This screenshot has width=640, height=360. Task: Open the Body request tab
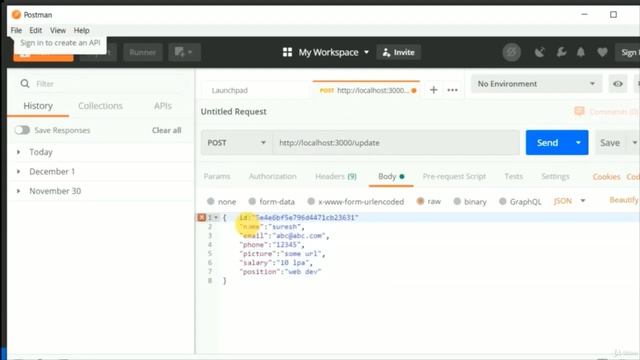click(x=391, y=176)
